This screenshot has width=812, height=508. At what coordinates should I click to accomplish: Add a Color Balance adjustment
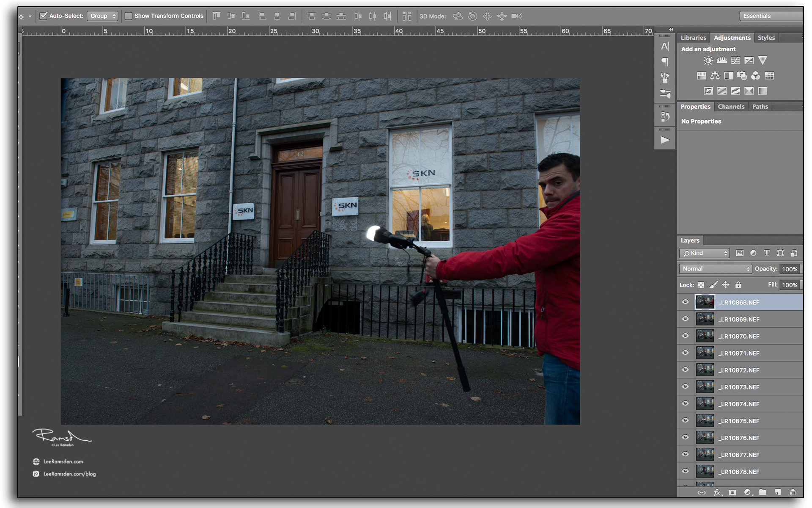[x=715, y=76]
